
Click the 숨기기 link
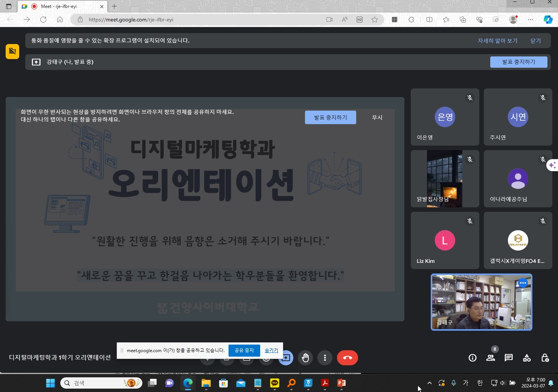[271, 350]
